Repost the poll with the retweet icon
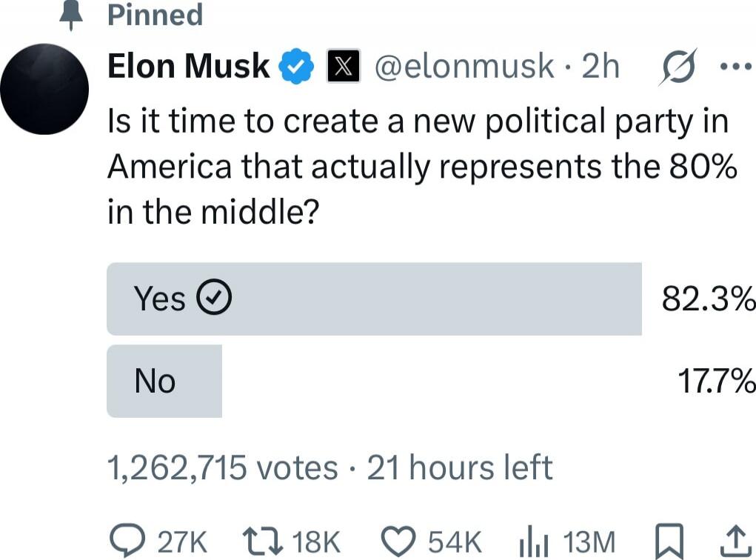This screenshot has width=756, height=560. click(262, 541)
